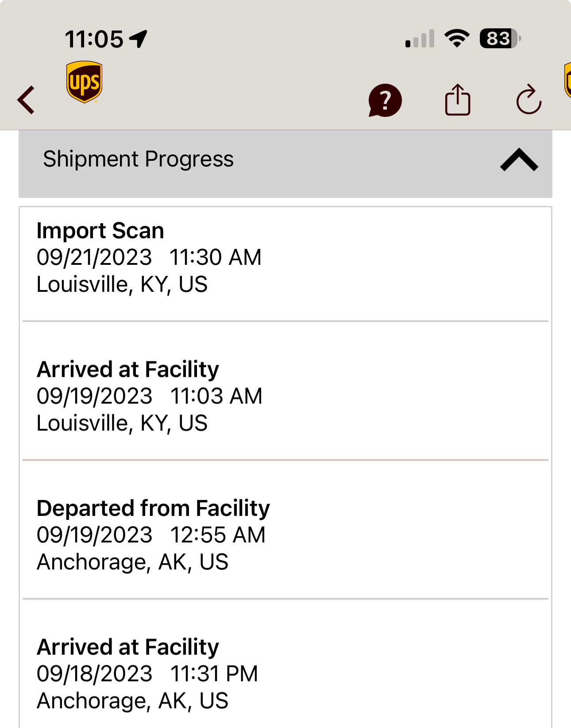Tap the 09/21/2023 11:30 AM timestamp

click(x=149, y=257)
